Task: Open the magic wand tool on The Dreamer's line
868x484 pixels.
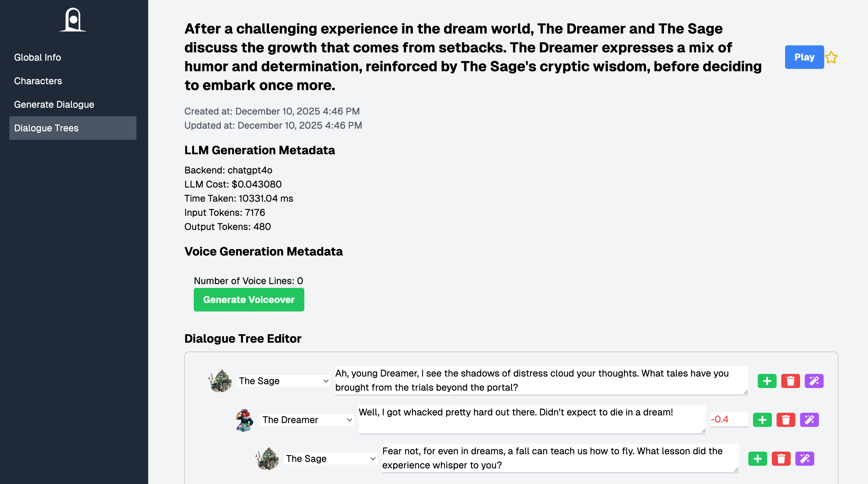Action: click(809, 420)
